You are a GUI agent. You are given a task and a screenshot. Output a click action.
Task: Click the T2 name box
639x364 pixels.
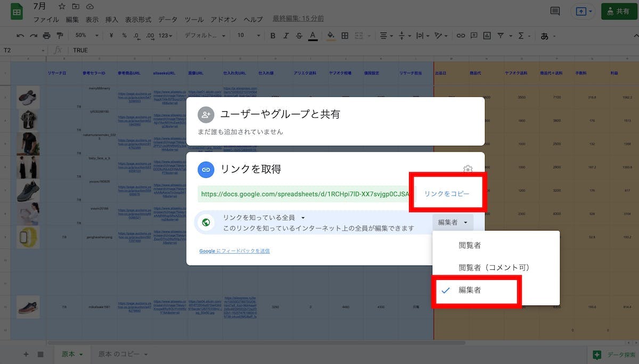click(x=23, y=50)
